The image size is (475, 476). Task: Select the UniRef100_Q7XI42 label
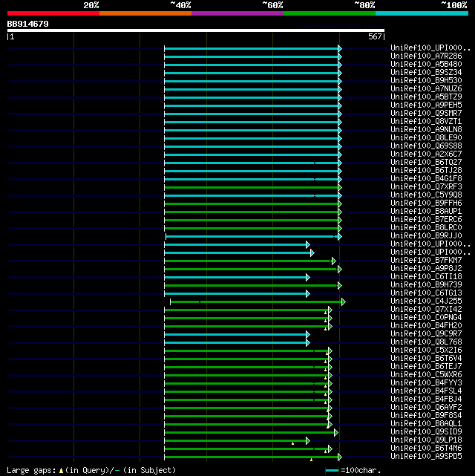tap(426, 310)
